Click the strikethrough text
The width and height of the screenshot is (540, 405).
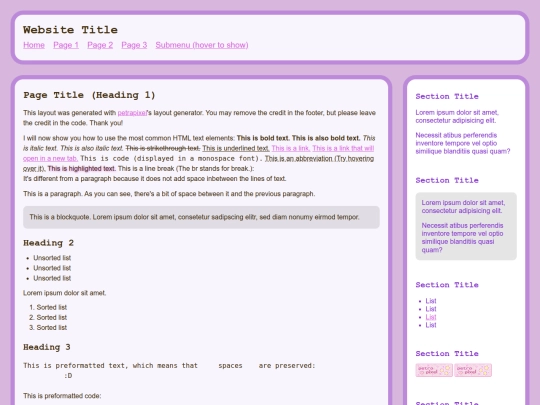click(x=163, y=148)
